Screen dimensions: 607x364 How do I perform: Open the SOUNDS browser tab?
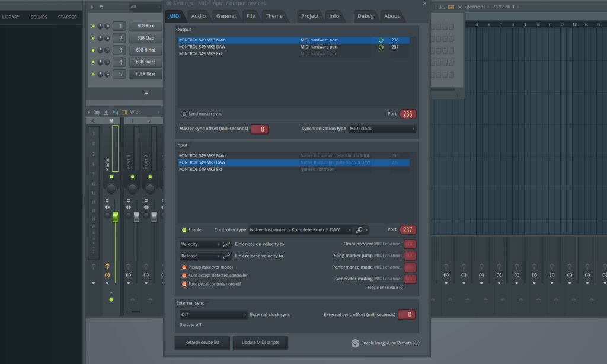click(39, 17)
